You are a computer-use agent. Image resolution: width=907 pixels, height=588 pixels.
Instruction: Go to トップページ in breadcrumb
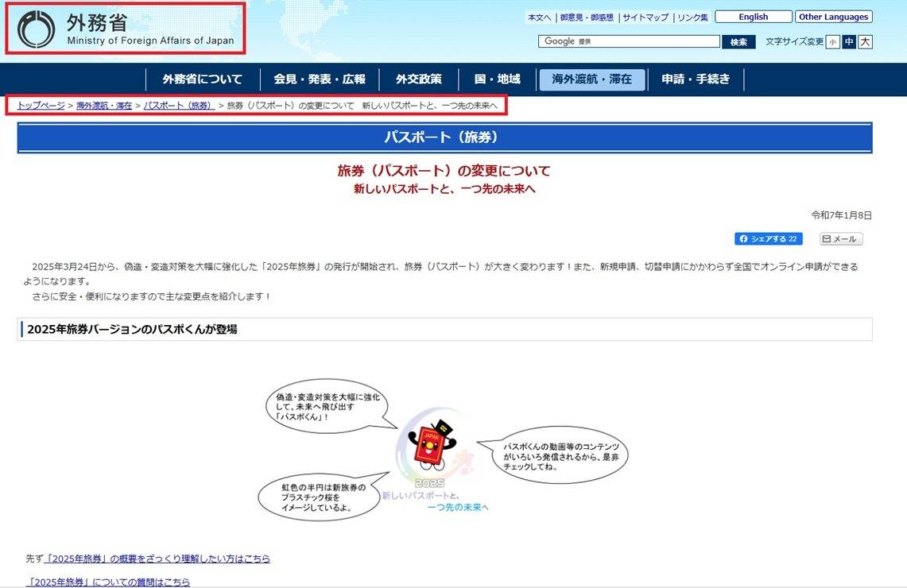[x=41, y=106]
